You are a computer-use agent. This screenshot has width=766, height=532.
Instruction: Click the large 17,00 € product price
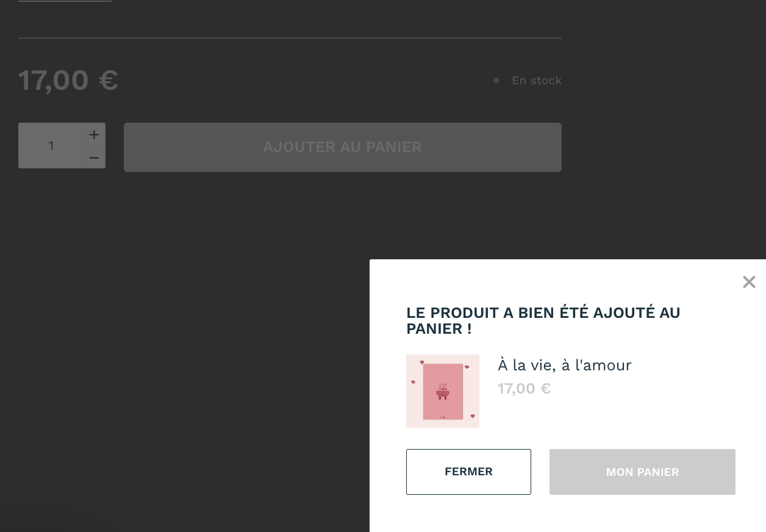coord(68,81)
